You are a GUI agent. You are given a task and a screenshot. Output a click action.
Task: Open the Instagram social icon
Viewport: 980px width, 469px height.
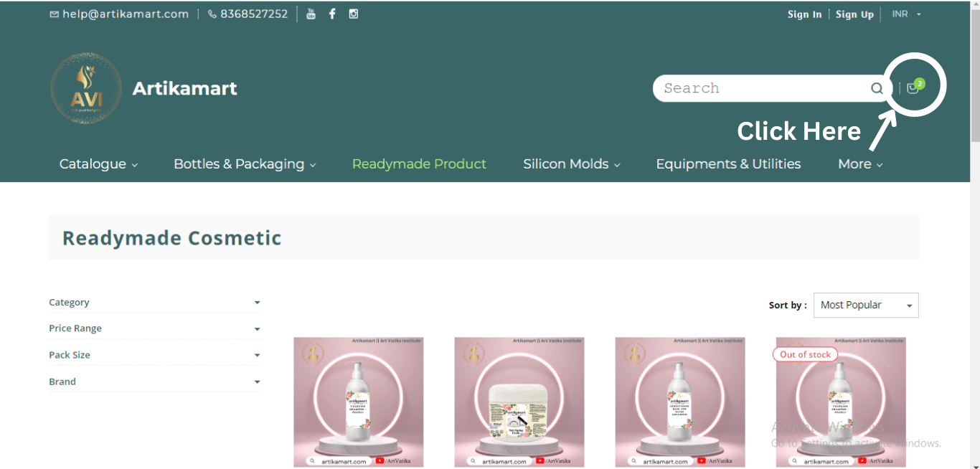pos(354,14)
